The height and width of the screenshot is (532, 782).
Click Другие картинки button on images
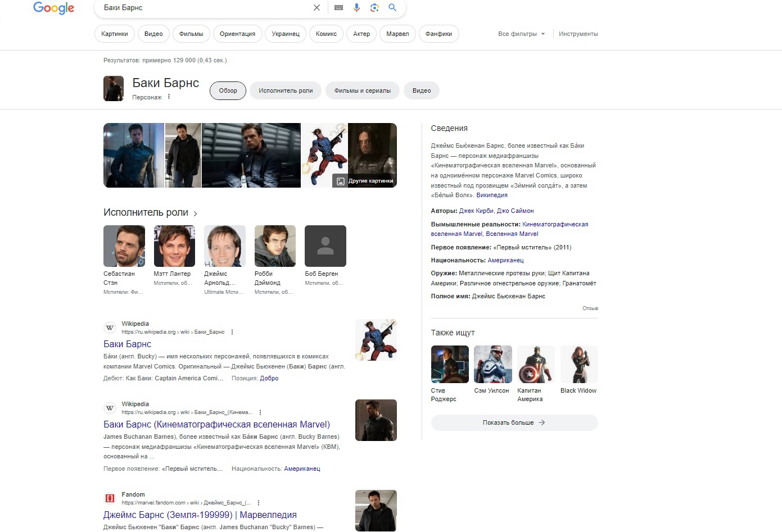[x=365, y=181]
